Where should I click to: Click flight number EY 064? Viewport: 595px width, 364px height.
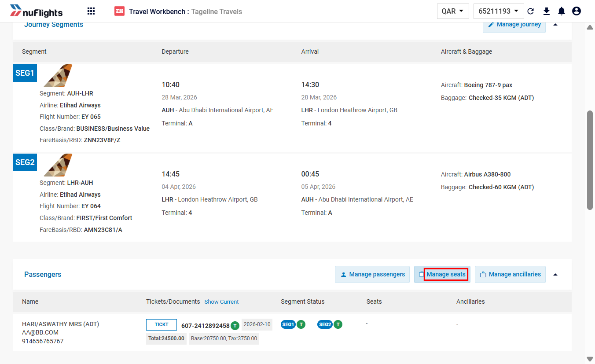91,206
